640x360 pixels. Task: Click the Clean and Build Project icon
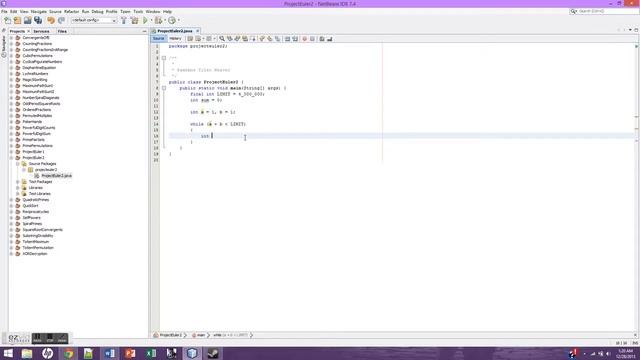134,20
